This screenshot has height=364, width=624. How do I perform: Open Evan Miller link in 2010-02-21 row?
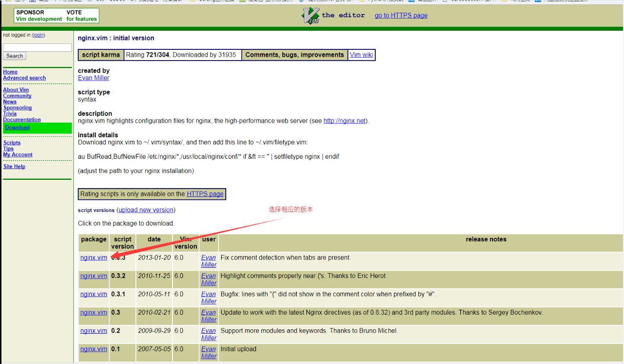[209, 316]
